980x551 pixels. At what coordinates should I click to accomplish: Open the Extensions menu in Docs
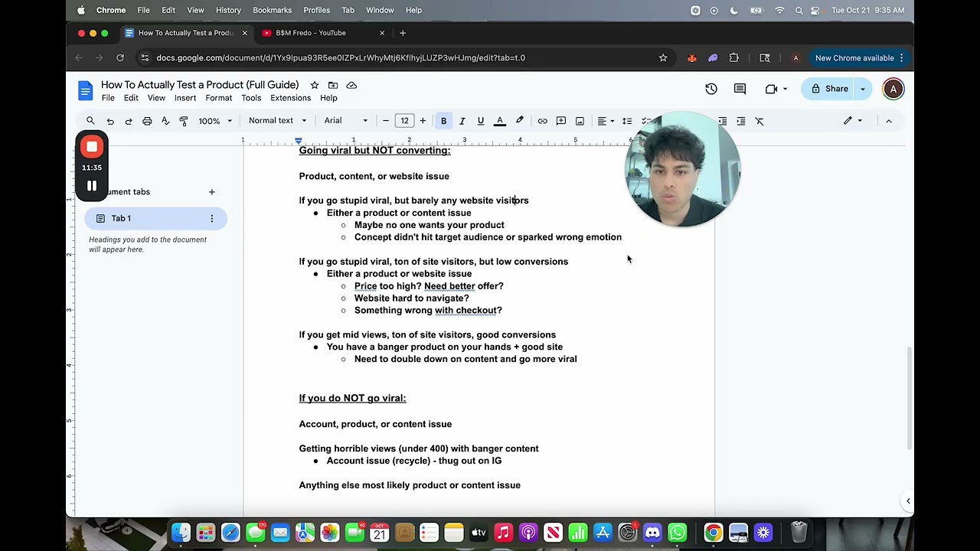290,98
